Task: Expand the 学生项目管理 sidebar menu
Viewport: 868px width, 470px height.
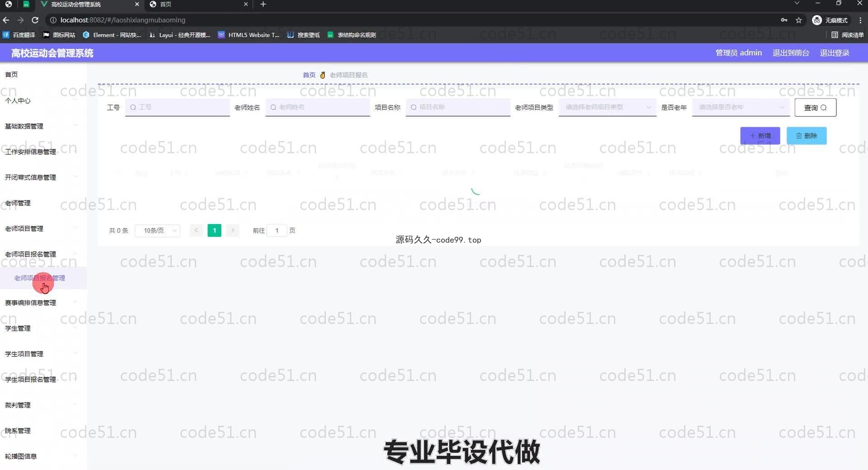Action: (x=43, y=354)
